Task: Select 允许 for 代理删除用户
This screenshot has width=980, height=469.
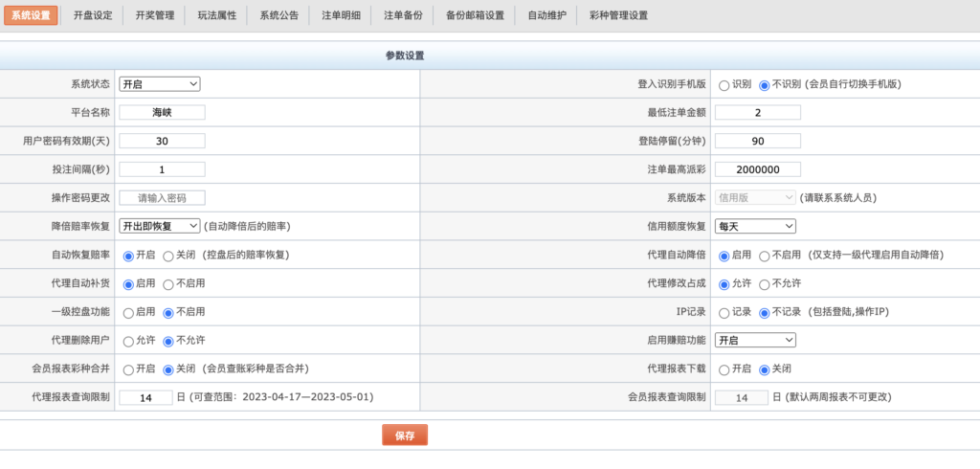Action: coord(128,341)
